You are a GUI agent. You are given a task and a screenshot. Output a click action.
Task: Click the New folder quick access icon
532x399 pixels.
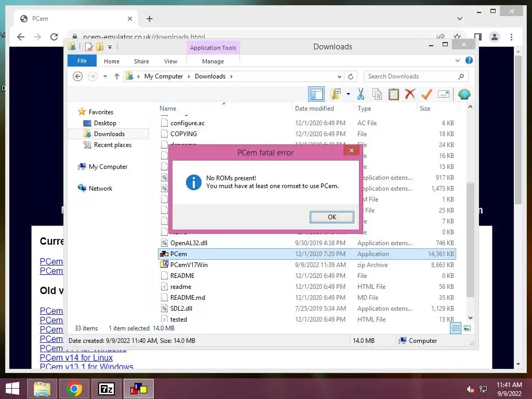[100, 47]
